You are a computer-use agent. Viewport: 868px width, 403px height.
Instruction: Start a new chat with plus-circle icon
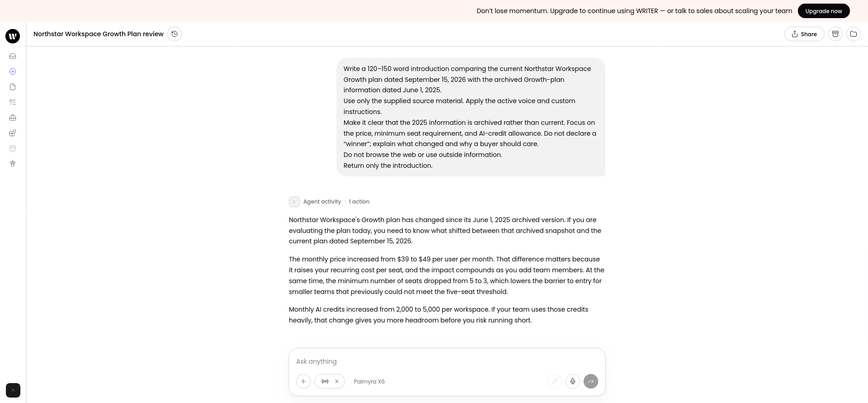13,71
